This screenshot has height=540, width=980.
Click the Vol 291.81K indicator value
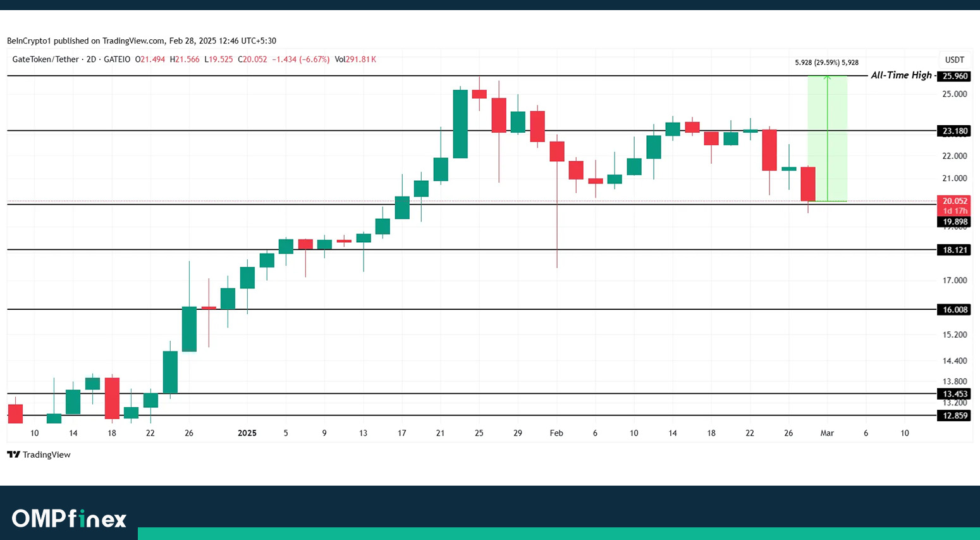tap(355, 59)
